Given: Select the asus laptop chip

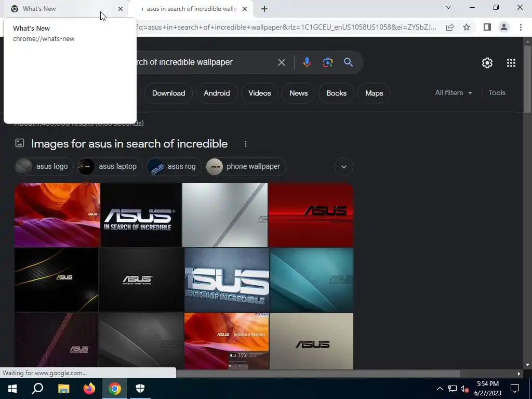Looking at the screenshot, I should click(x=110, y=167).
